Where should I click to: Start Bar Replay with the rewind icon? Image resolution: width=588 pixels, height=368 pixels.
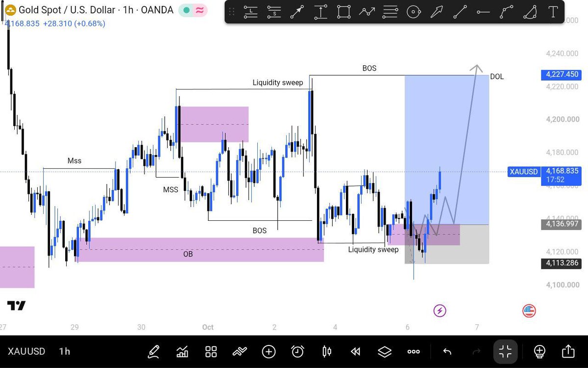coord(356,351)
